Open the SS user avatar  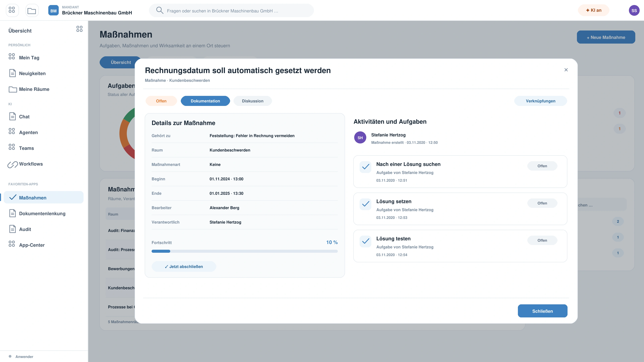(x=634, y=10)
